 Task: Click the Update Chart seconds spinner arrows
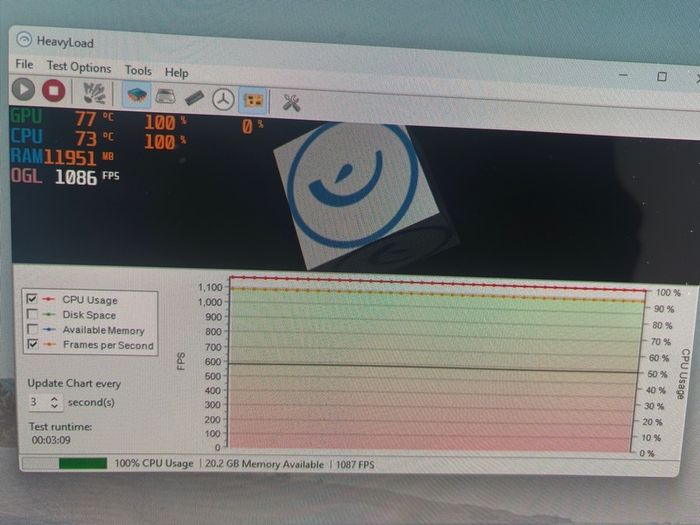coord(54,402)
